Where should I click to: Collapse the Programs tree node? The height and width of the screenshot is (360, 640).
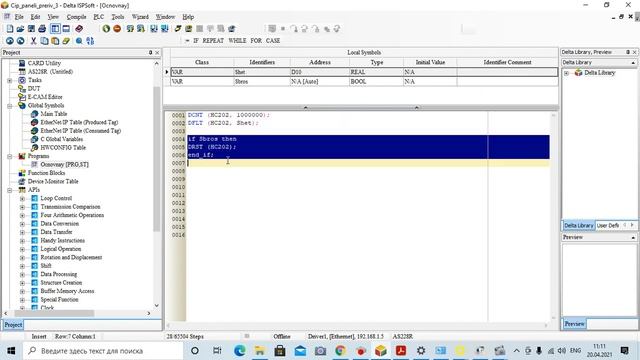point(10,156)
